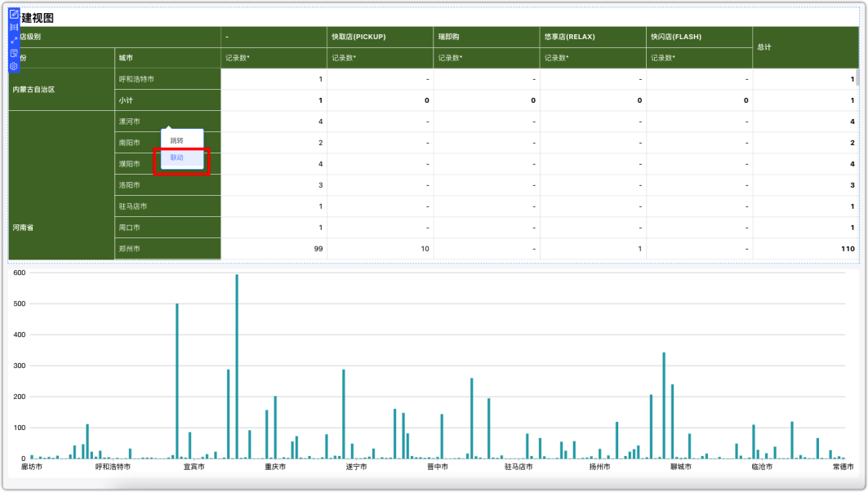
Task: Click the 总计 column header
Action: coord(805,47)
